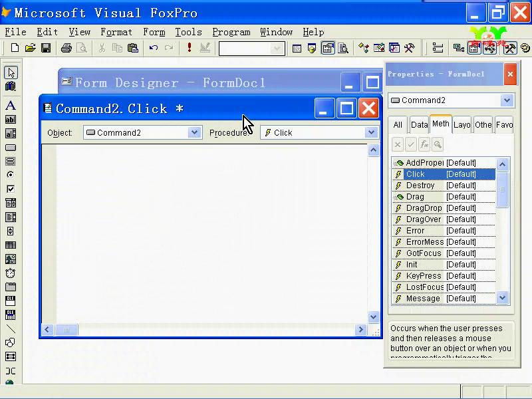Select the Text Box tool
The height and width of the screenshot is (399, 532).
(x=11, y=120)
